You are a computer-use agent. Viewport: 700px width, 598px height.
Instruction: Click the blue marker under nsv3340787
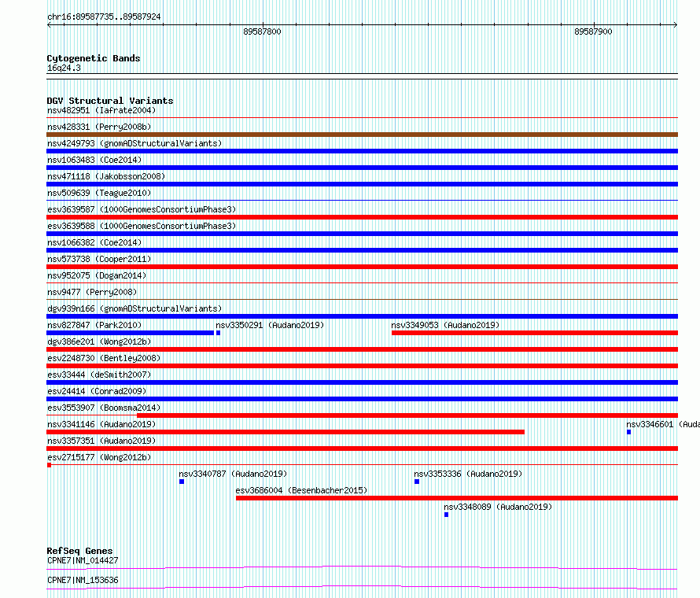182,482
